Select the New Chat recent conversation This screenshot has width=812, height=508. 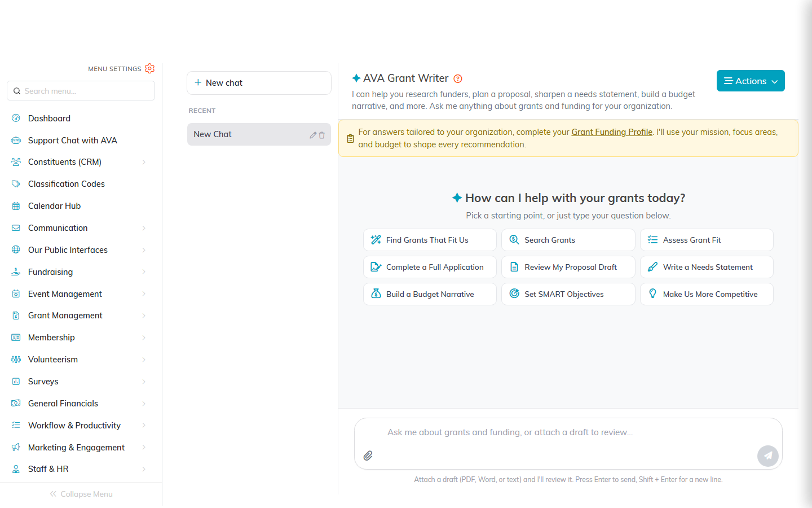click(259, 134)
